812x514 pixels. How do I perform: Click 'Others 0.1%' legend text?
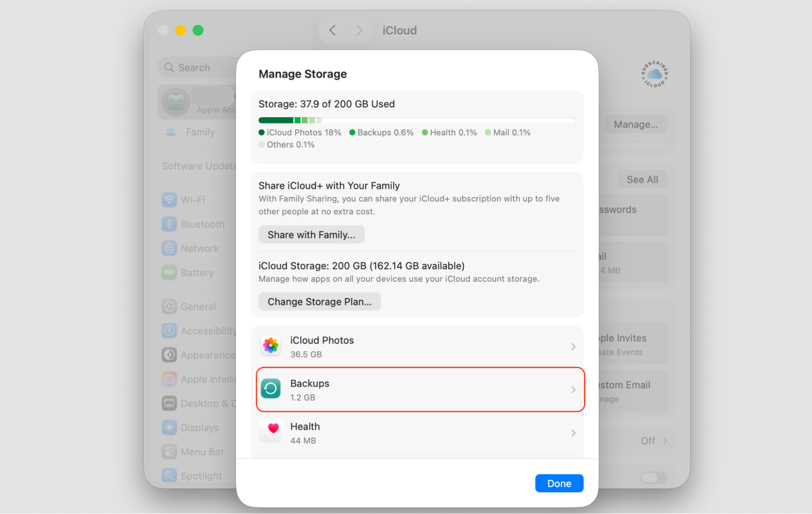coord(290,145)
